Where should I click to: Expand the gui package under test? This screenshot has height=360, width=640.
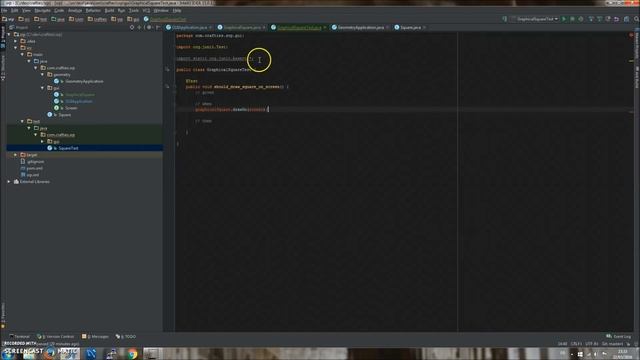42,141
